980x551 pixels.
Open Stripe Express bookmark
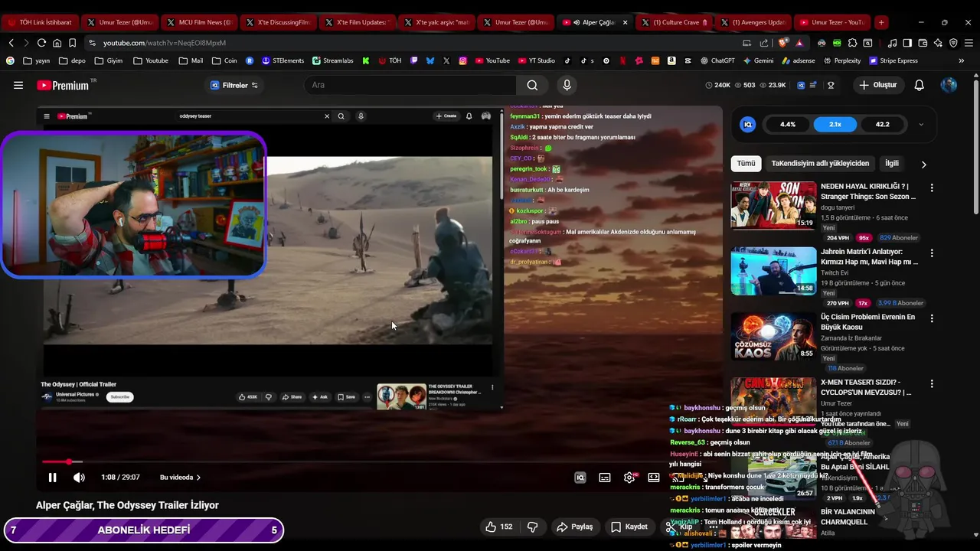(x=893, y=60)
